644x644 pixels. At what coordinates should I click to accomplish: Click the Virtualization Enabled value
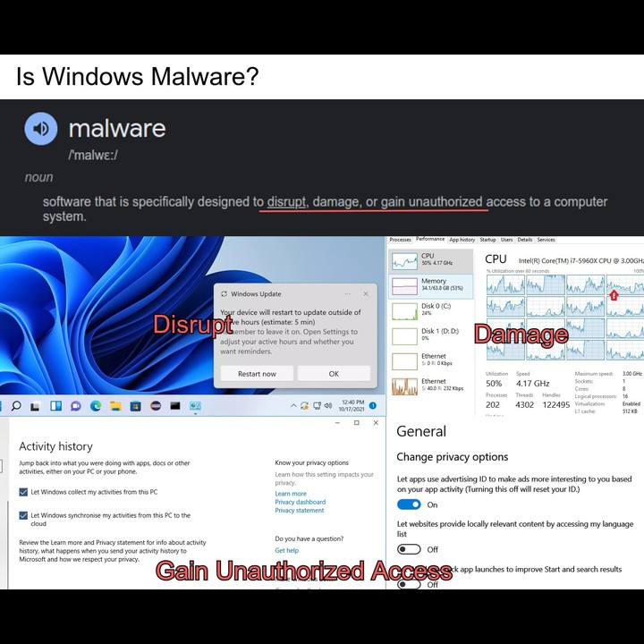(x=631, y=403)
